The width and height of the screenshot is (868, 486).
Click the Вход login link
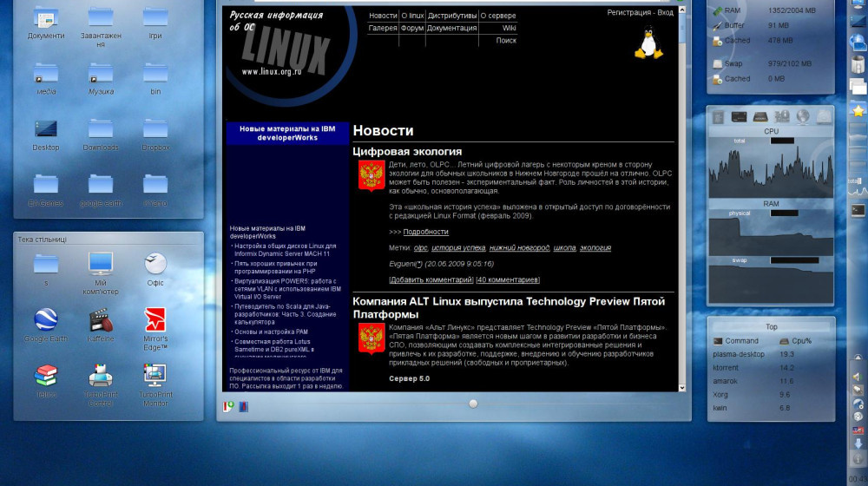(x=666, y=12)
